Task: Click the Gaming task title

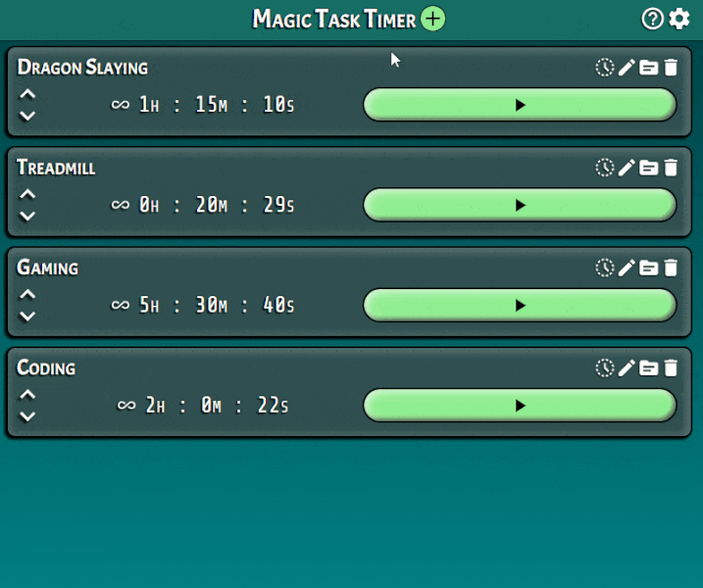Action: click(x=47, y=268)
